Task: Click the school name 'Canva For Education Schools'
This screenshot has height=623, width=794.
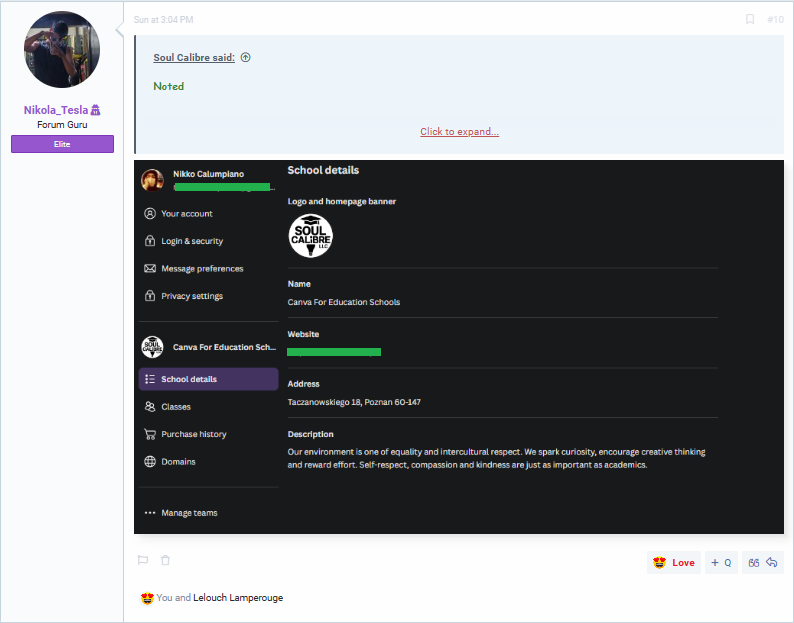Action: tap(344, 302)
